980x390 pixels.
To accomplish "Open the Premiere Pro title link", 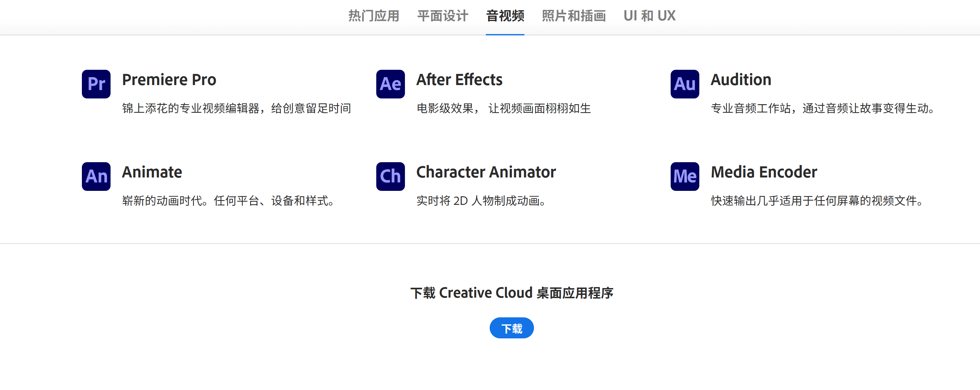I will coord(169,80).
